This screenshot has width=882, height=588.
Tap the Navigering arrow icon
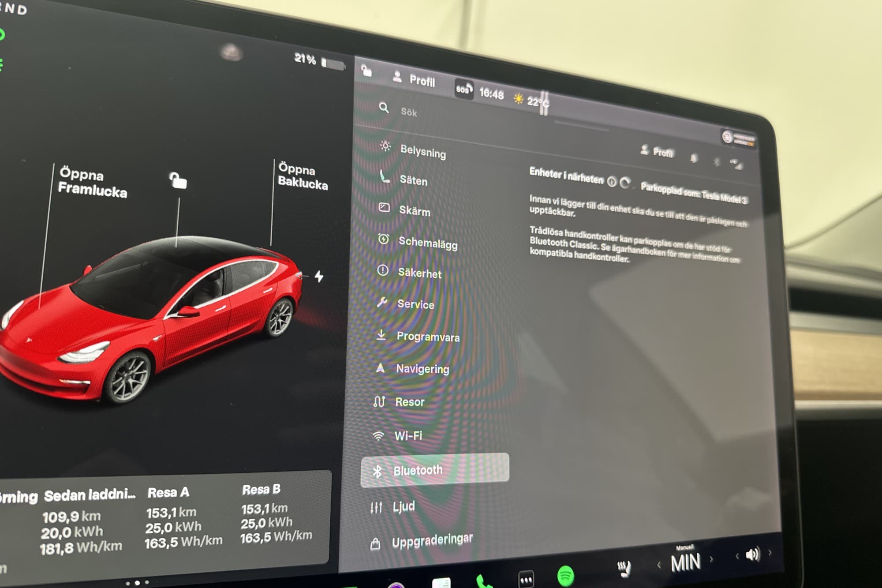pos(380,367)
